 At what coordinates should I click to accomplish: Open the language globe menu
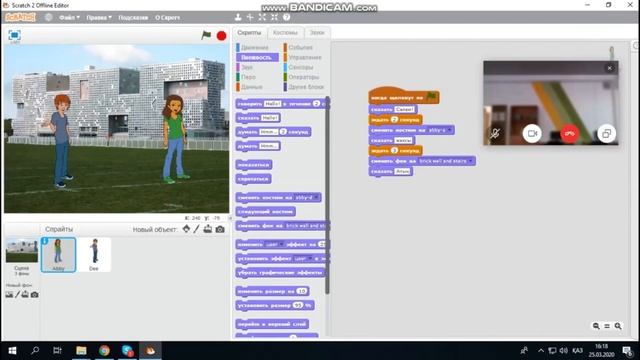[49, 17]
